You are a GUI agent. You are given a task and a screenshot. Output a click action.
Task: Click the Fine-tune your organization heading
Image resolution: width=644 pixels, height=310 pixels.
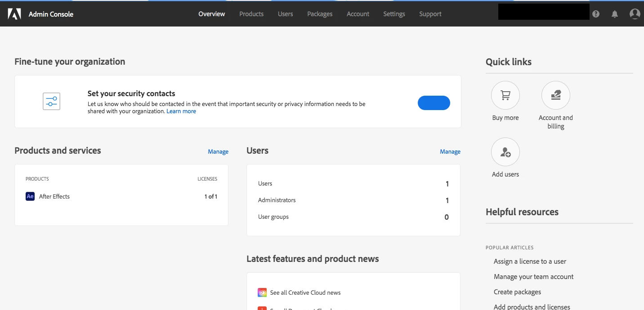pyautogui.click(x=70, y=62)
